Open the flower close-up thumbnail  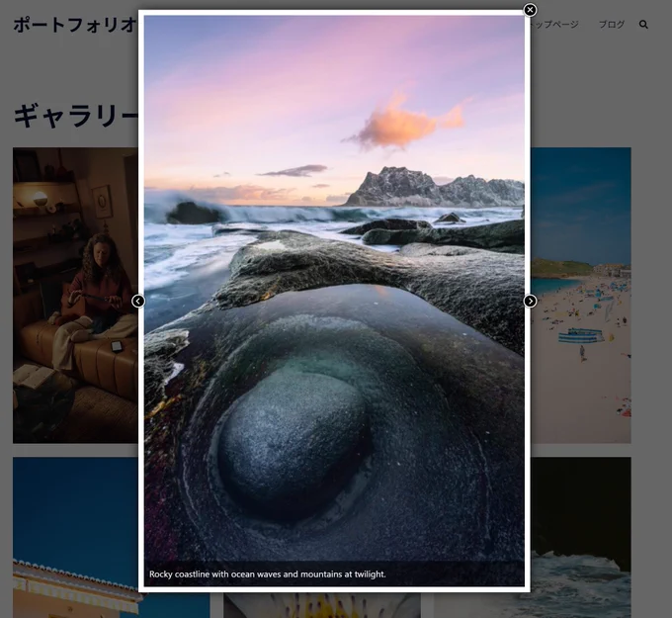tap(322, 605)
